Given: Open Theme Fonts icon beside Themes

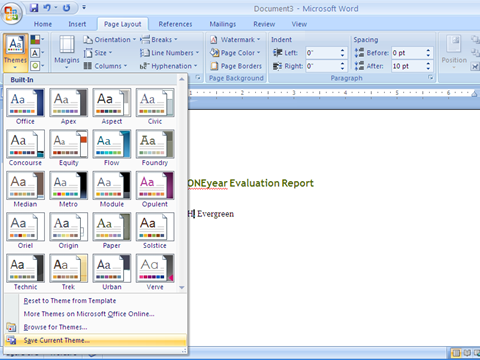Looking at the screenshot, I should click(x=35, y=53).
